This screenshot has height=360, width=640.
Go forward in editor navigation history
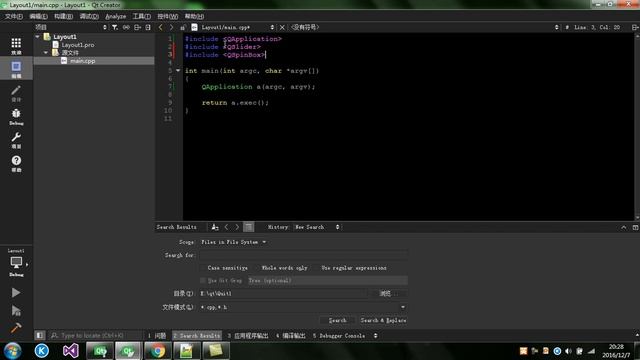pyautogui.click(x=171, y=27)
